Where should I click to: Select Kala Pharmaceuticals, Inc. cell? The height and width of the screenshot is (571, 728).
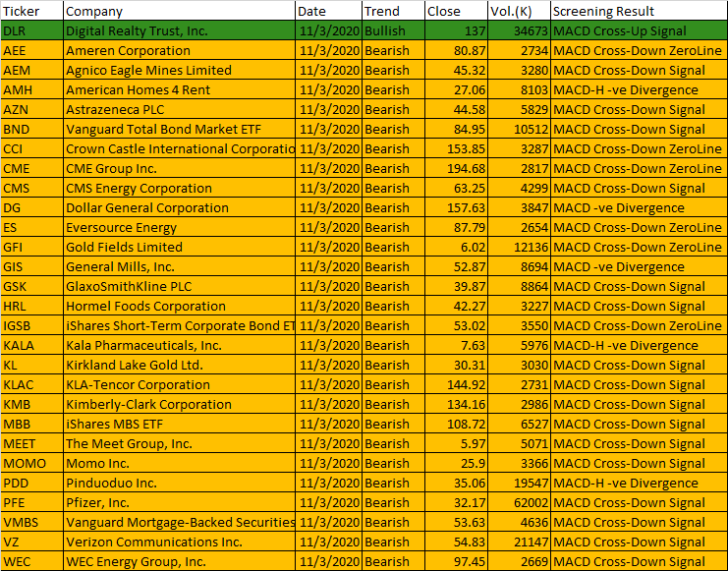[179, 345]
